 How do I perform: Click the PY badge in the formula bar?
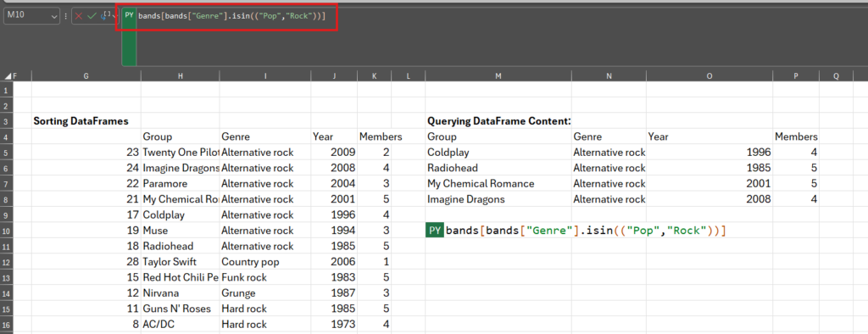pos(129,15)
